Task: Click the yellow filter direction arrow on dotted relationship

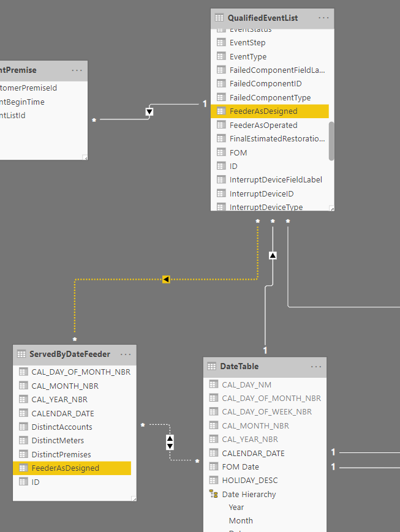Action: [x=166, y=279]
